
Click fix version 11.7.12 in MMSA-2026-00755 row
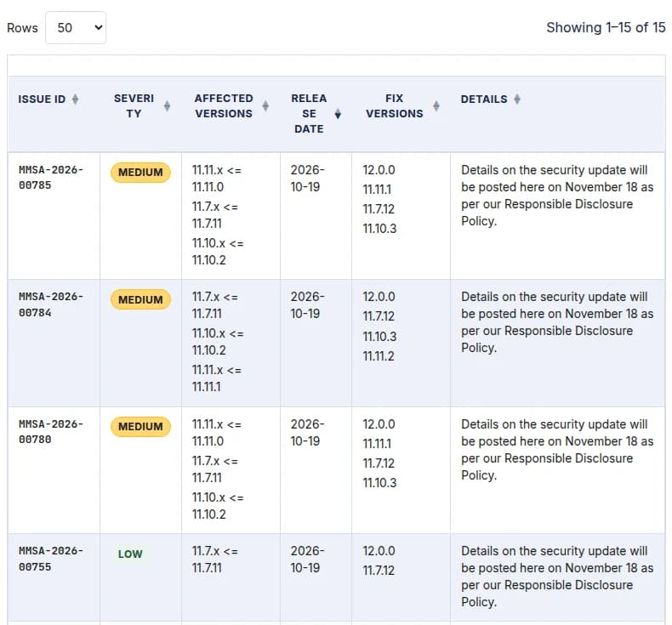tap(379, 571)
